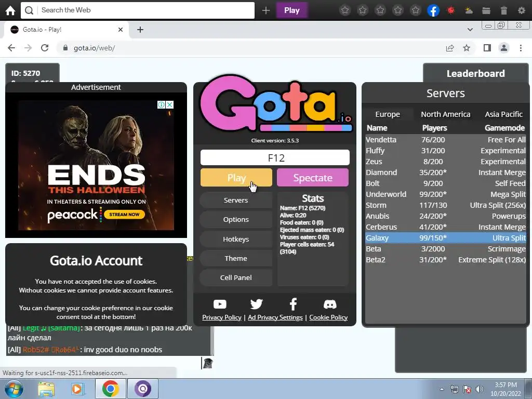Image resolution: width=532 pixels, height=399 pixels.
Task: Click the home icon in the top bar
Action: click(10, 10)
